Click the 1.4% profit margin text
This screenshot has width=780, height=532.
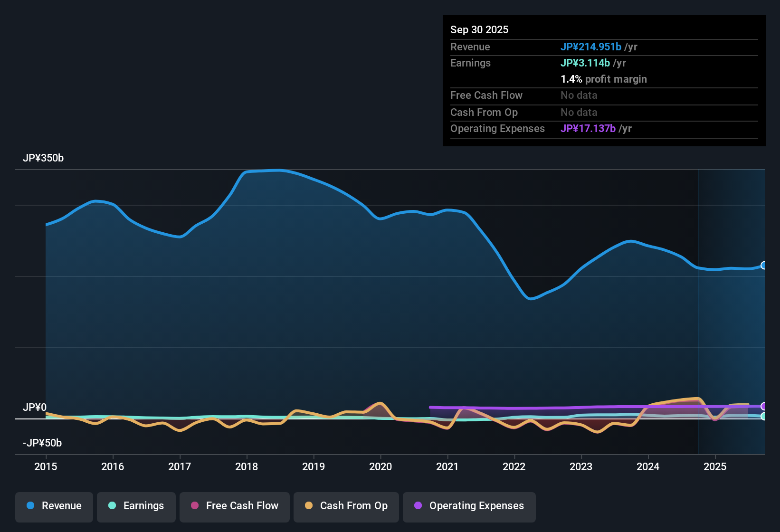pos(604,79)
